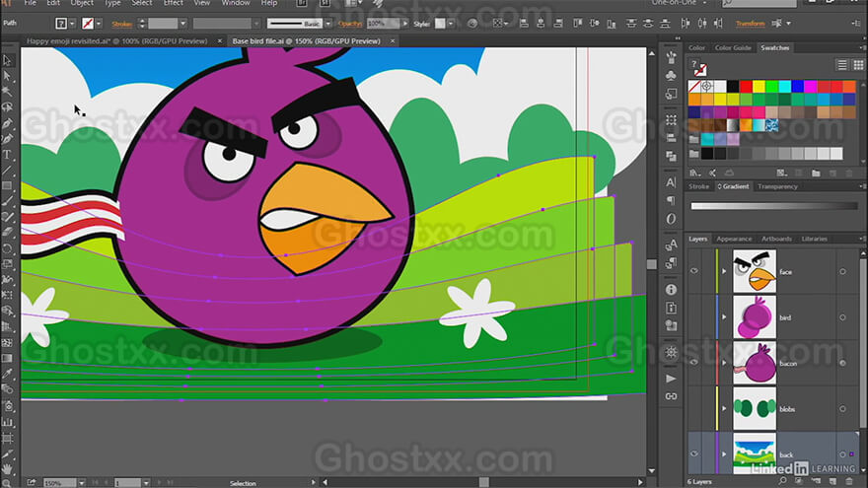Viewport: 868px width, 488px height.
Task: Open the Pathfinder panel icon
Action: point(671,157)
